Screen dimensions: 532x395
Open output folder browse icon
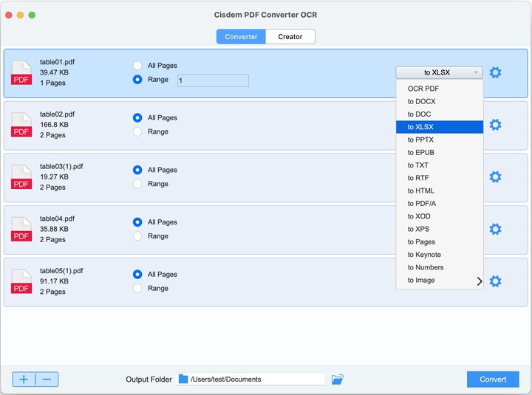coord(338,379)
